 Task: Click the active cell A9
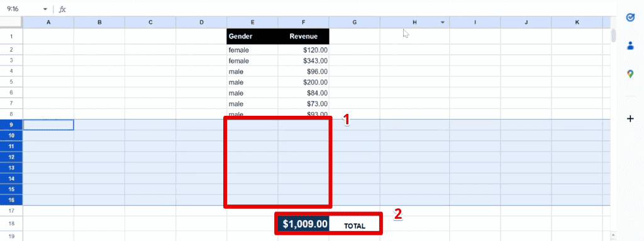[x=48, y=125]
